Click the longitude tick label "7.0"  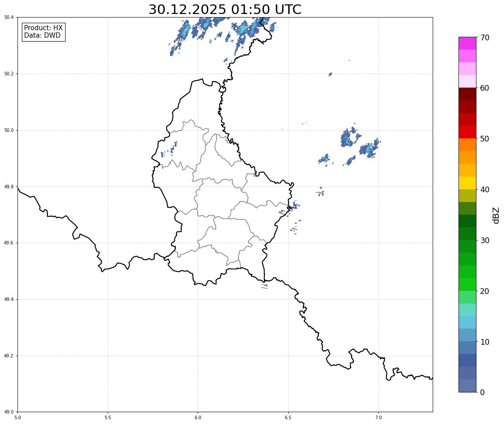coord(378,418)
